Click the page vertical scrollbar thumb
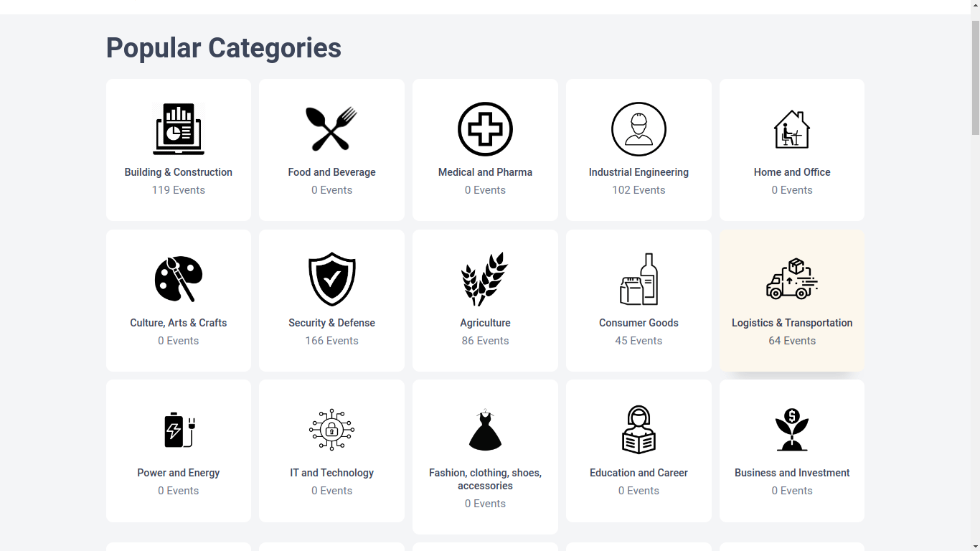980x551 pixels. [x=975, y=77]
